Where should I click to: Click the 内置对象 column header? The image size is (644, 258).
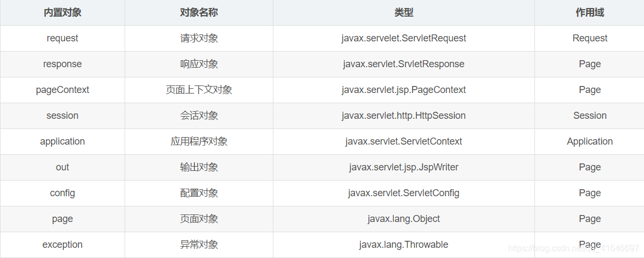(62, 13)
